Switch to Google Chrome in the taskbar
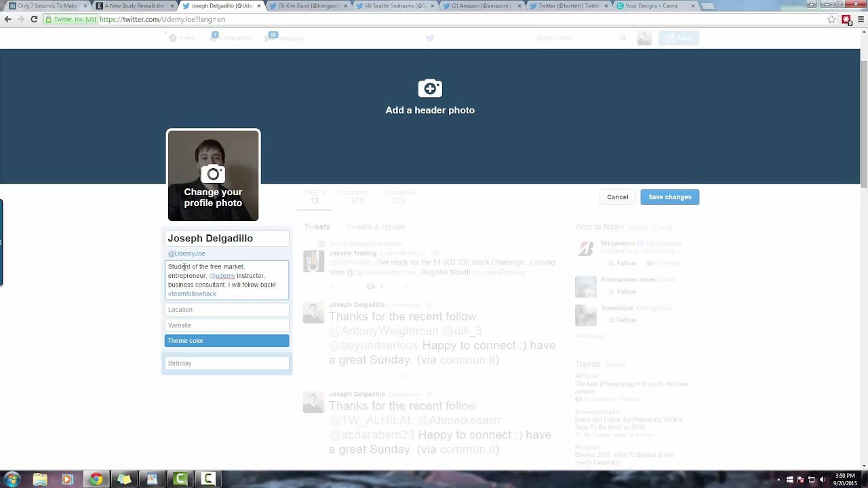868x488 pixels. click(96, 479)
